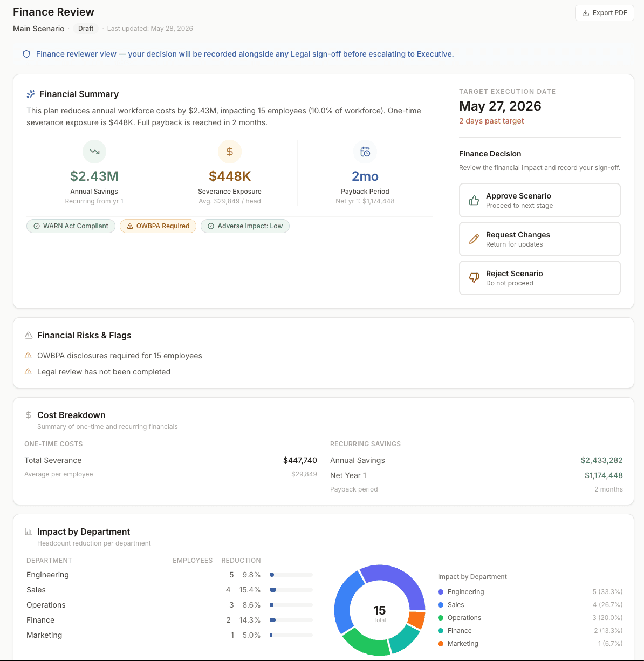Click the green Operations legend dot

coord(441,618)
